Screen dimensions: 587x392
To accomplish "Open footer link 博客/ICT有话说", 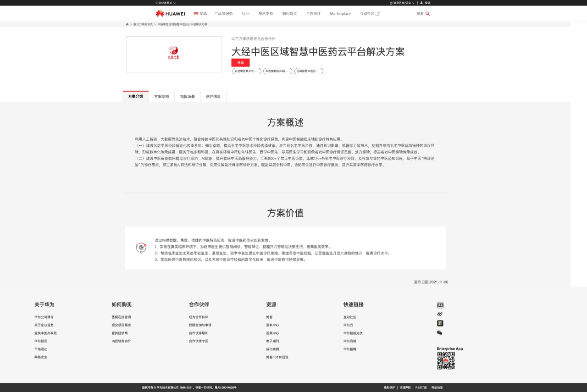I will 277,357.
